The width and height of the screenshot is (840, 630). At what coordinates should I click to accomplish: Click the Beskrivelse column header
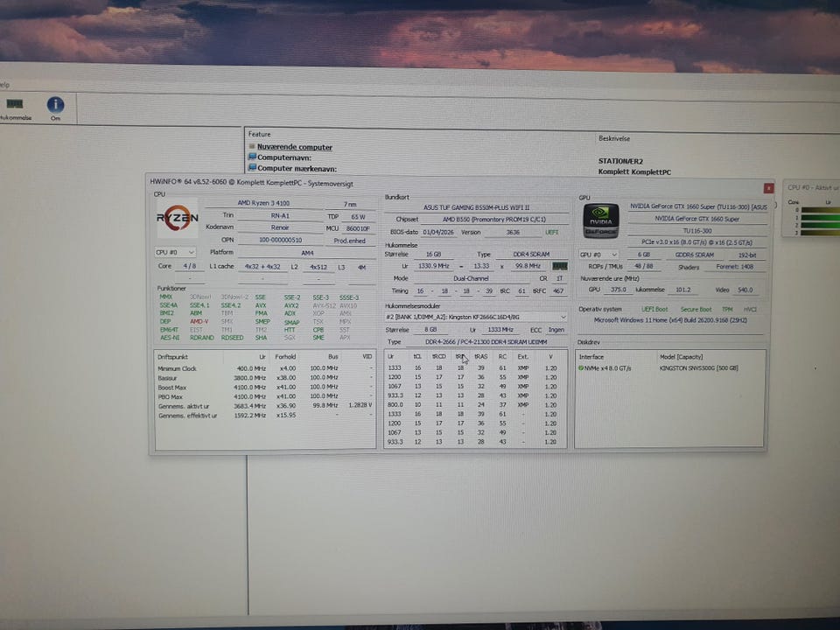click(x=614, y=138)
